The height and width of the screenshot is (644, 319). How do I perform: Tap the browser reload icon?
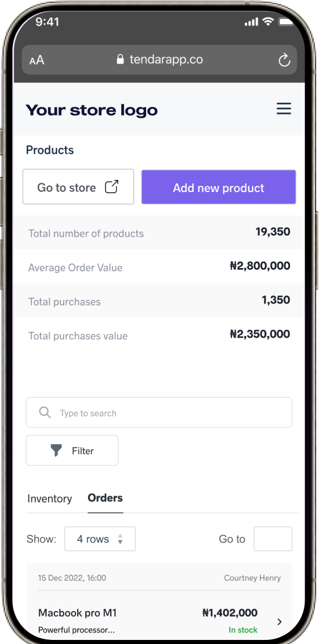tap(284, 60)
